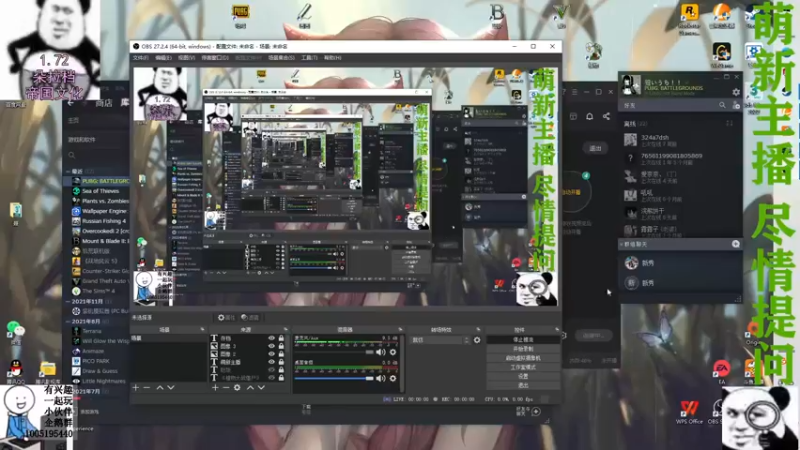Toggle lock of 萌新主播 source
The width and height of the screenshot is (800, 450).
coord(281,362)
